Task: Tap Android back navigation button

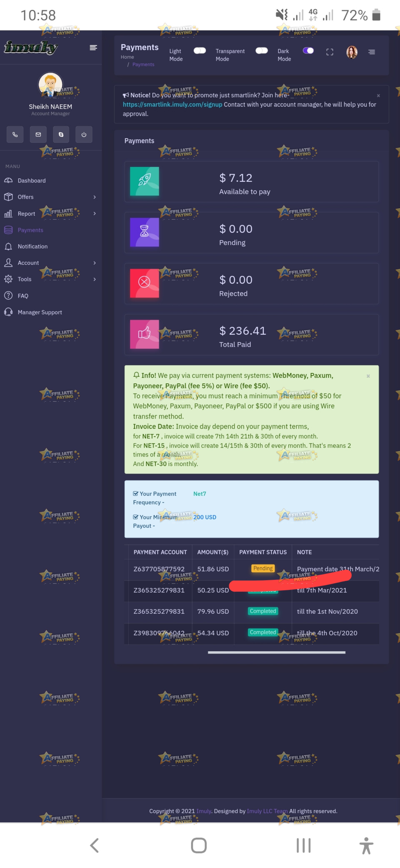Action: (x=95, y=845)
